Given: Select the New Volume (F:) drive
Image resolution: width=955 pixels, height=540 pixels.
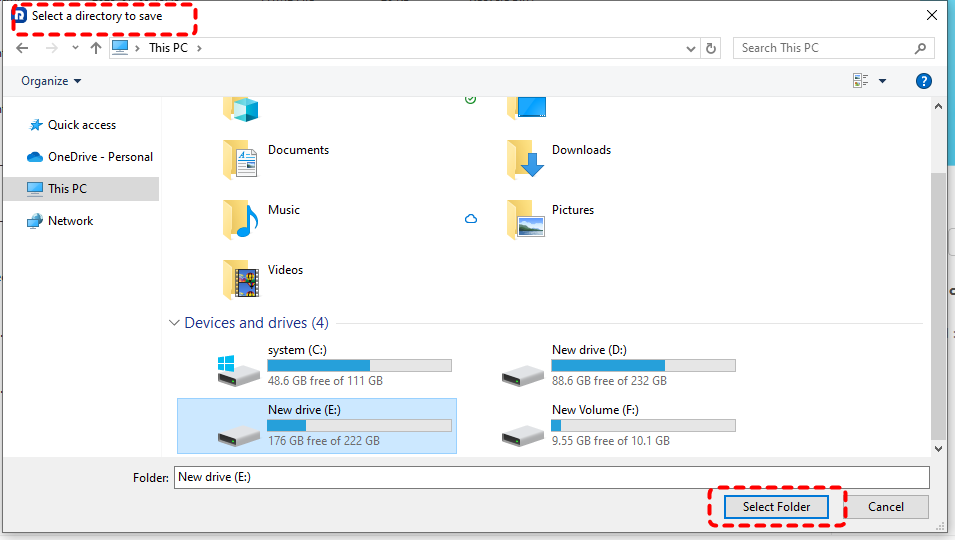Looking at the screenshot, I should tap(619, 426).
